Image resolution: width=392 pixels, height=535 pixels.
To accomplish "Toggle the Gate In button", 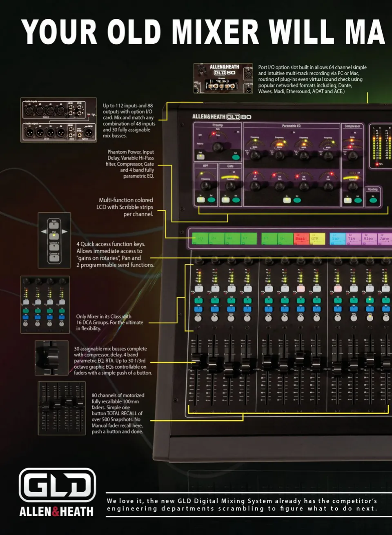I will pos(225,200).
